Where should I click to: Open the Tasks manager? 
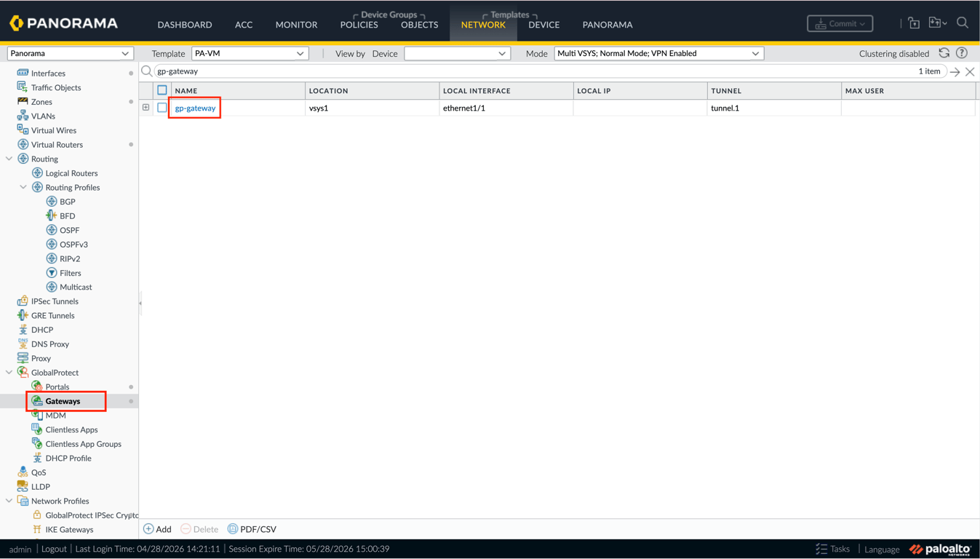click(832, 549)
